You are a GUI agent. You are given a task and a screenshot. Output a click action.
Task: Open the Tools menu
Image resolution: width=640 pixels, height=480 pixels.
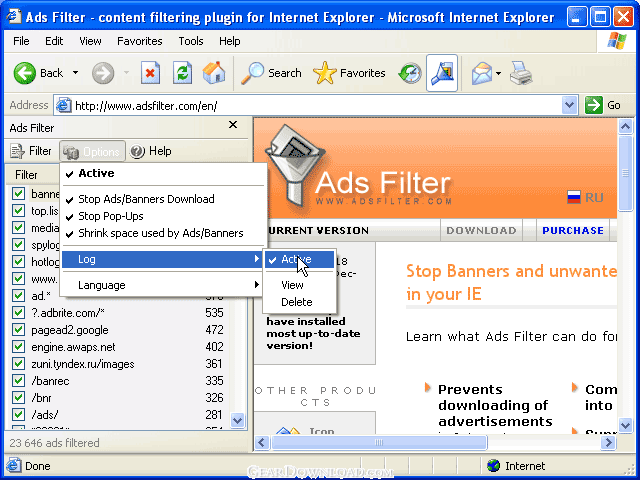point(190,41)
